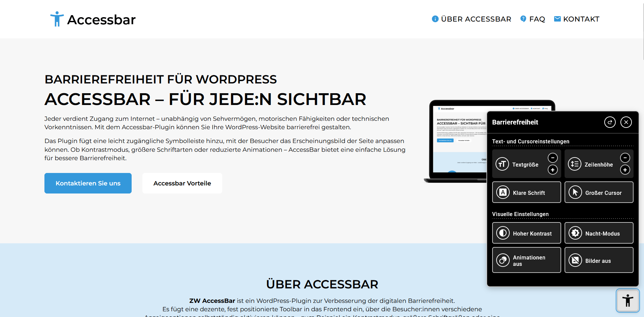Toggle Animationen aus setting
This screenshot has height=317, width=644.
pos(527,260)
